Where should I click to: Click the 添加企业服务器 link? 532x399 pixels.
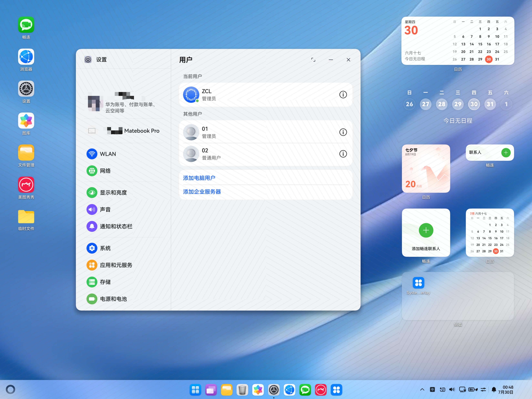tap(202, 192)
